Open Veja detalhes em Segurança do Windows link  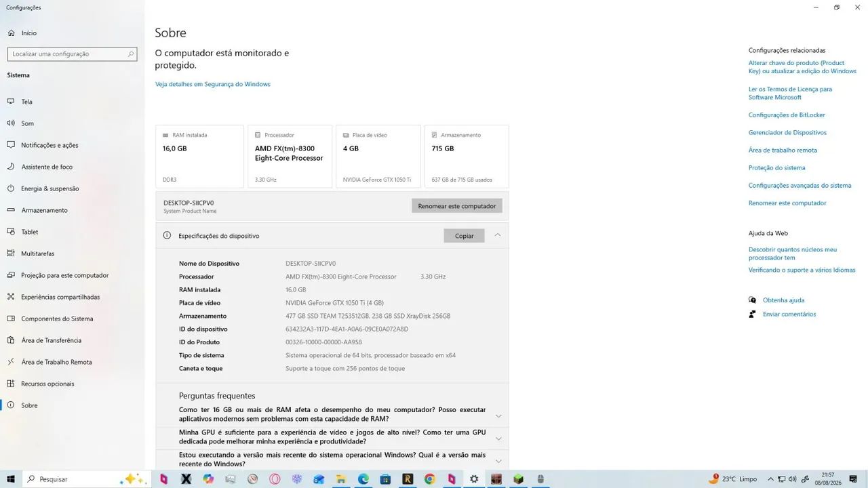213,84
